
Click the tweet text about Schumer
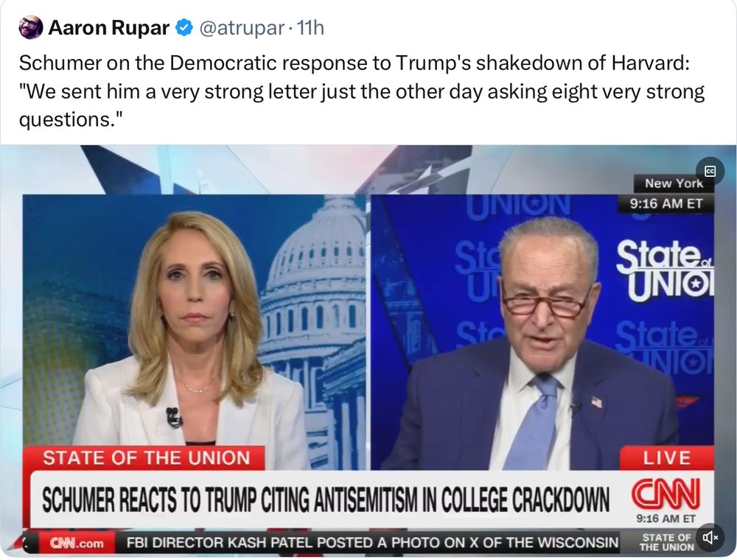coord(362,91)
